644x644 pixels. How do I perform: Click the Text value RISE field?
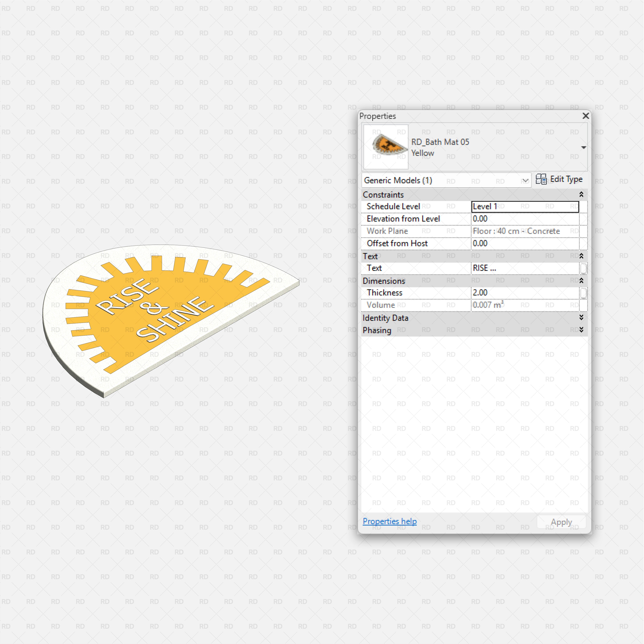pos(525,268)
